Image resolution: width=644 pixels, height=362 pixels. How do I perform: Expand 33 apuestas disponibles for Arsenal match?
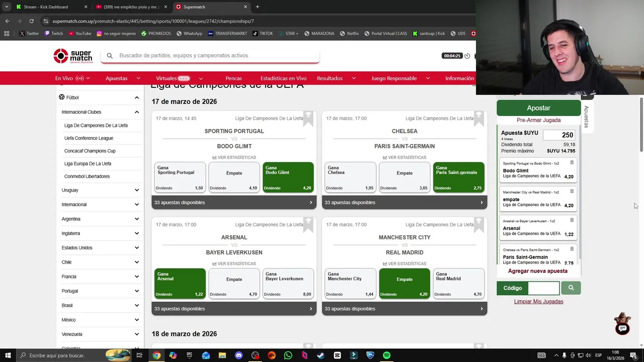click(x=234, y=309)
